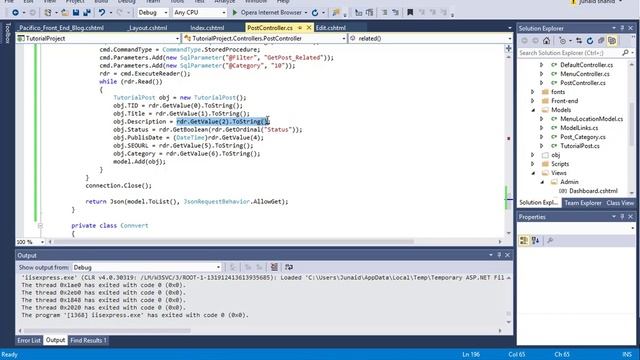The image size is (640, 360).
Task: Open the Error List tab
Action: coord(29,340)
